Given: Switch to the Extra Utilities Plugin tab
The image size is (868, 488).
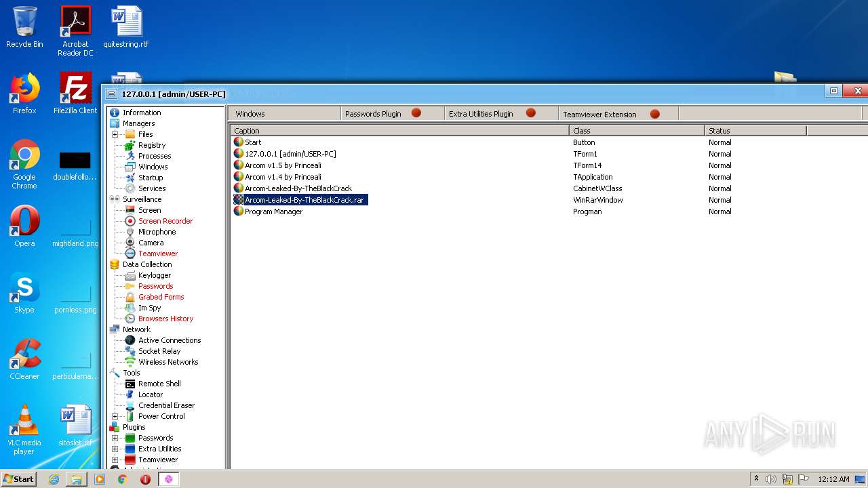Looking at the screenshot, I should [500, 114].
